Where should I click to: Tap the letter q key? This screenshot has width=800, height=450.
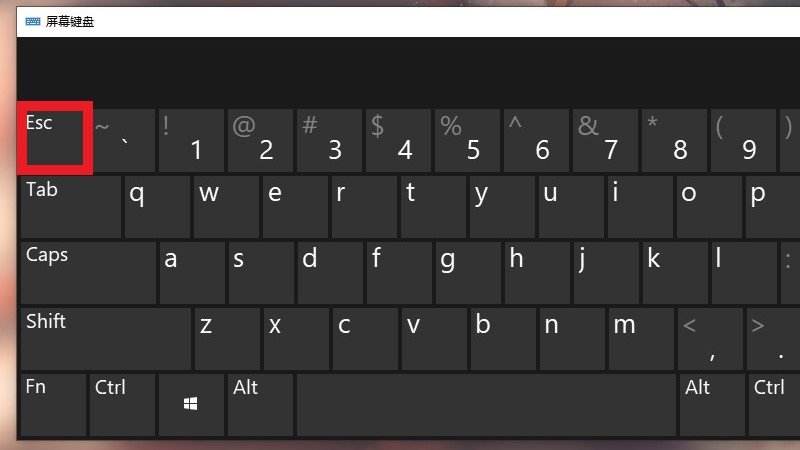[157, 207]
